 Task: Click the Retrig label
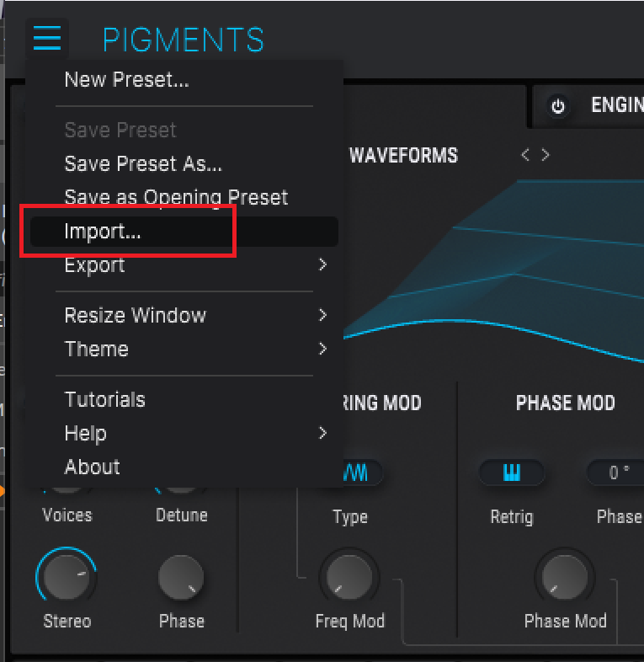[512, 518]
